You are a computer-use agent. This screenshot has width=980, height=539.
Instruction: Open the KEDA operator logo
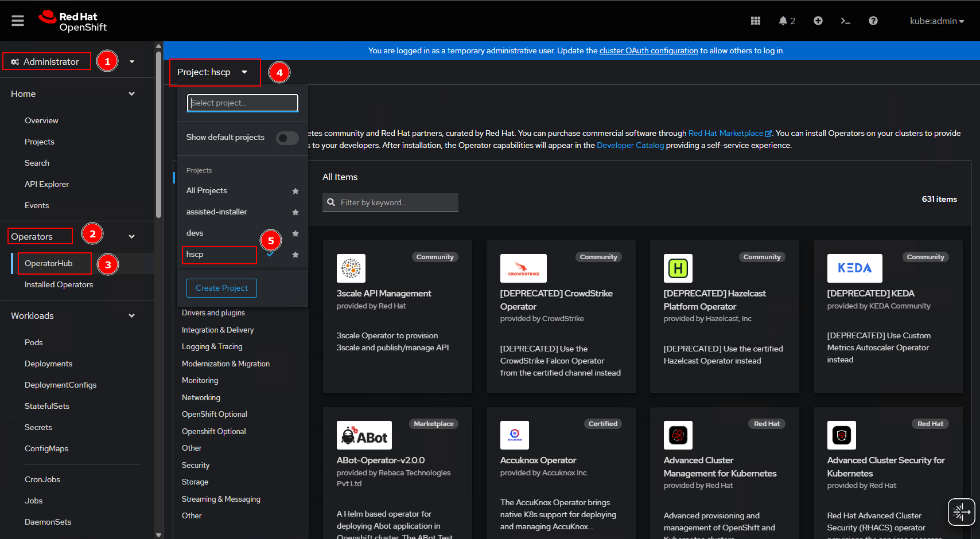[855, 268]
